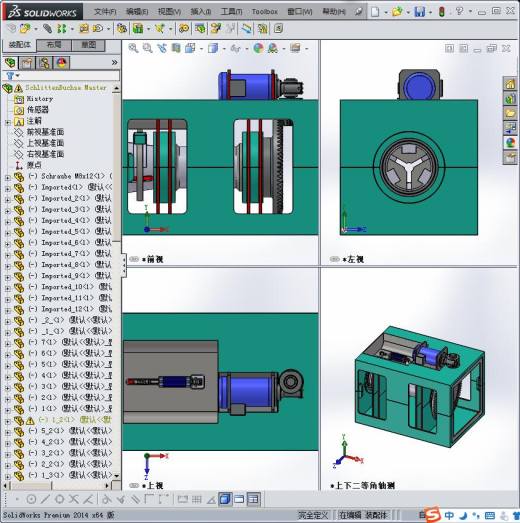
Task: Select 传感器 (Sensors) in feature tree
Action: pyautogui.click(x=38, y=110)
